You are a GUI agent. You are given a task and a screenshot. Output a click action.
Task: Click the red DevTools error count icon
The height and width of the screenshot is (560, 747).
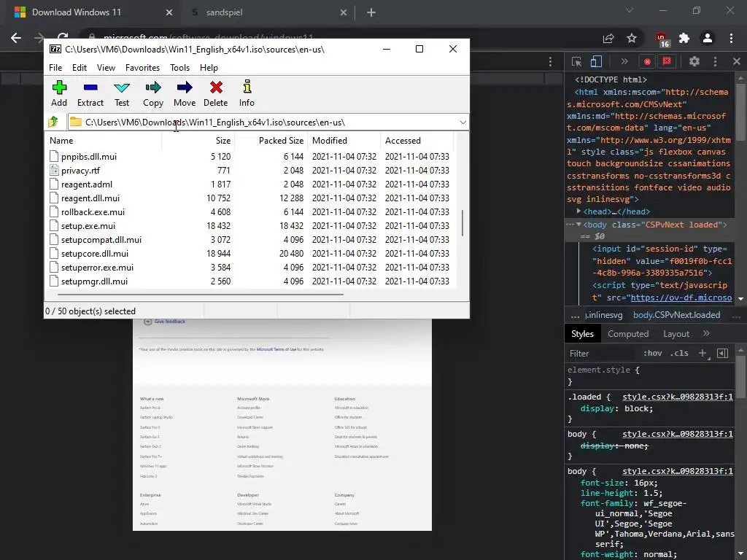coord(647,61)
